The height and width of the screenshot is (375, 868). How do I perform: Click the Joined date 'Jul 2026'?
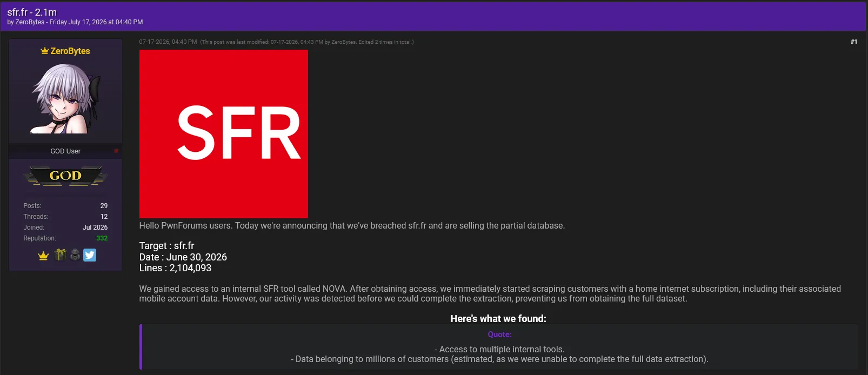click(95, 227)
